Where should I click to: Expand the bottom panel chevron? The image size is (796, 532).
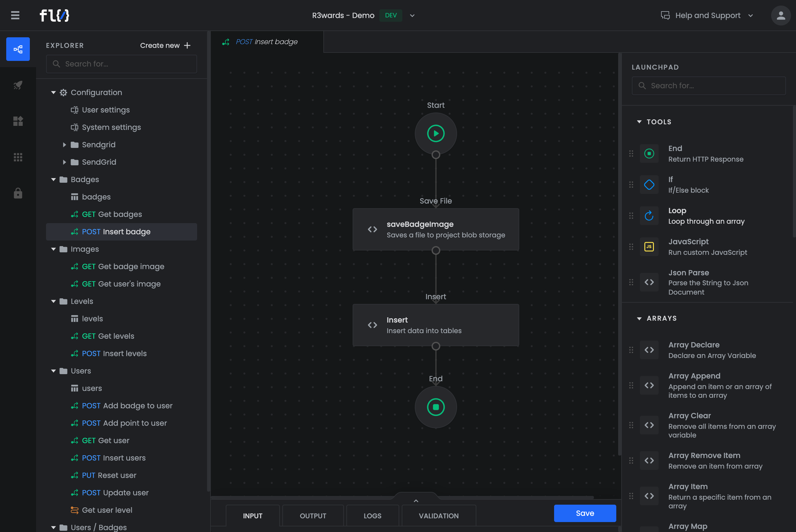coord(416,501)
